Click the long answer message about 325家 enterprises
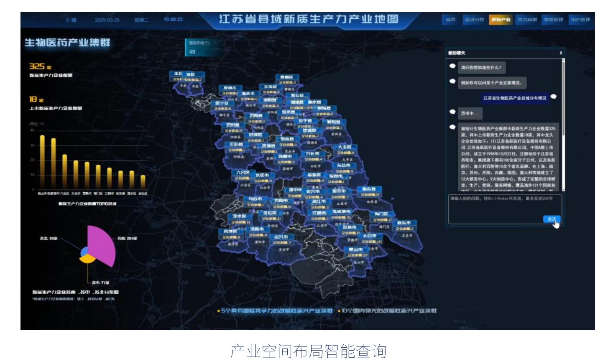Viewport: 613px width, 364px height. 508,157
